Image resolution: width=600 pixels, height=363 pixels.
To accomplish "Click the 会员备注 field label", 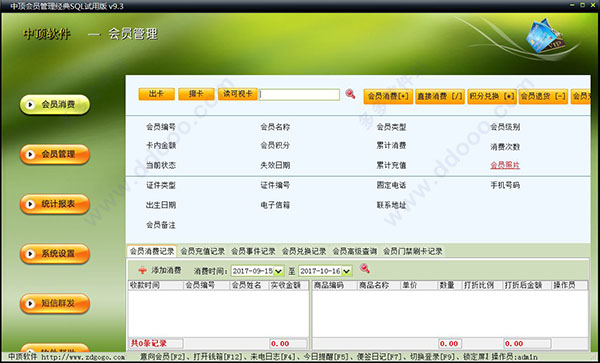I will (161, 225).
